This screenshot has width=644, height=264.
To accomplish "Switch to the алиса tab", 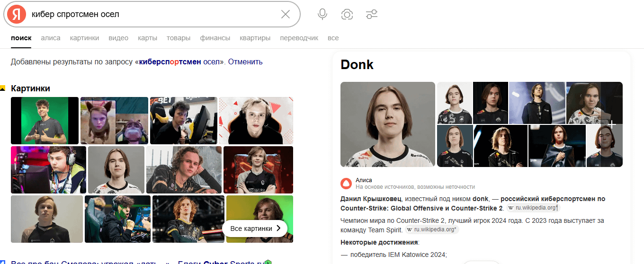I will point(51,38).
